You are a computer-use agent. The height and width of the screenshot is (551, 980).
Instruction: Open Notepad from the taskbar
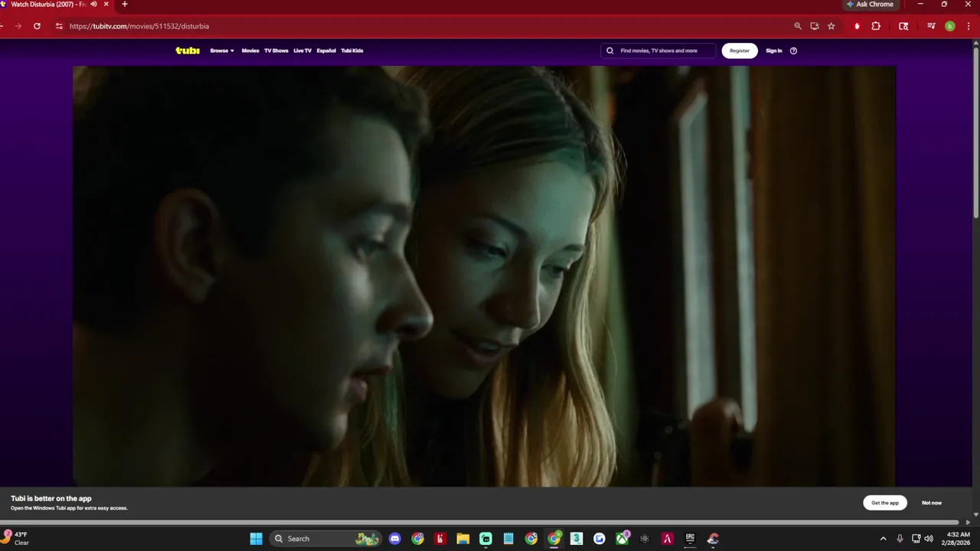coord(508,539)
